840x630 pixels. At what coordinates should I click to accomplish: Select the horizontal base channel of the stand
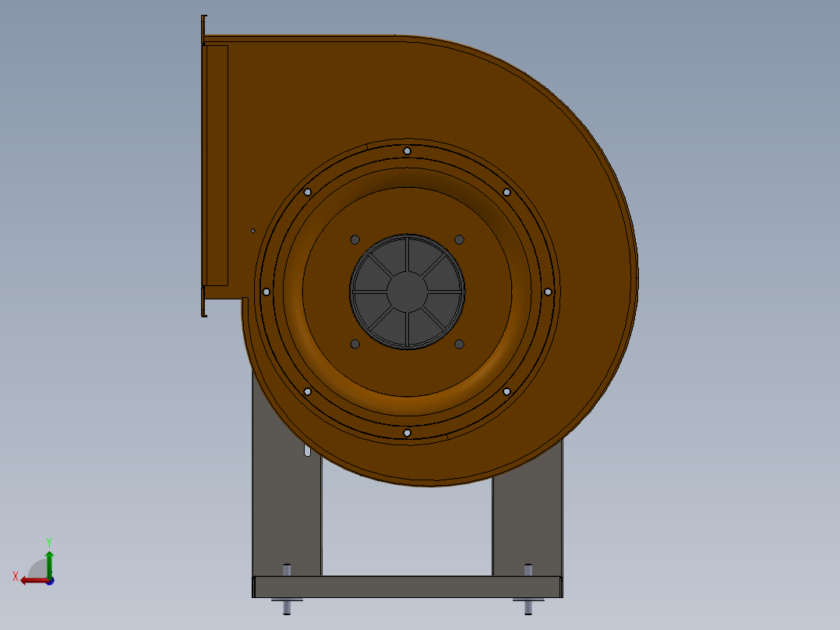(407, 586)
